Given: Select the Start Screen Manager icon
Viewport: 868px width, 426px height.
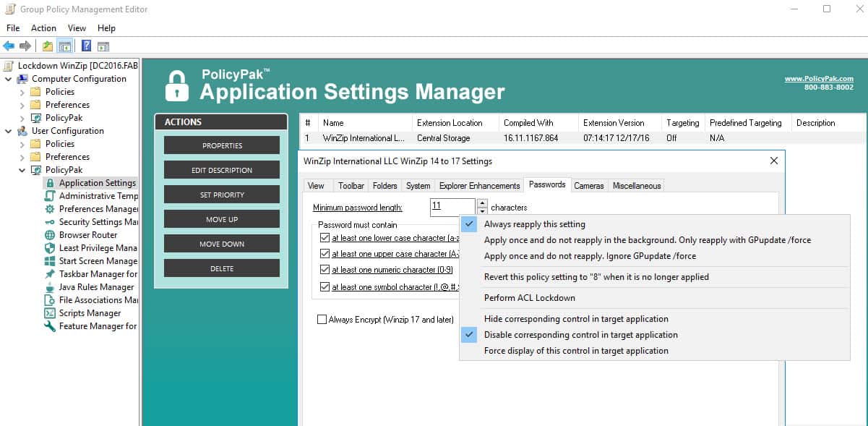Looking at the screenshot, I should [50, 261].
